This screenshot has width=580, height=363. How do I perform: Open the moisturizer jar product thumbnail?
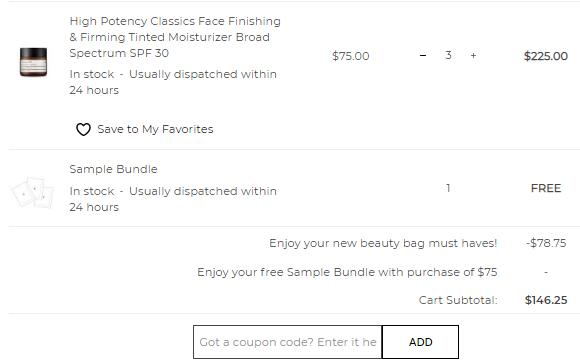pyautogui.click(x=33, y=62)
